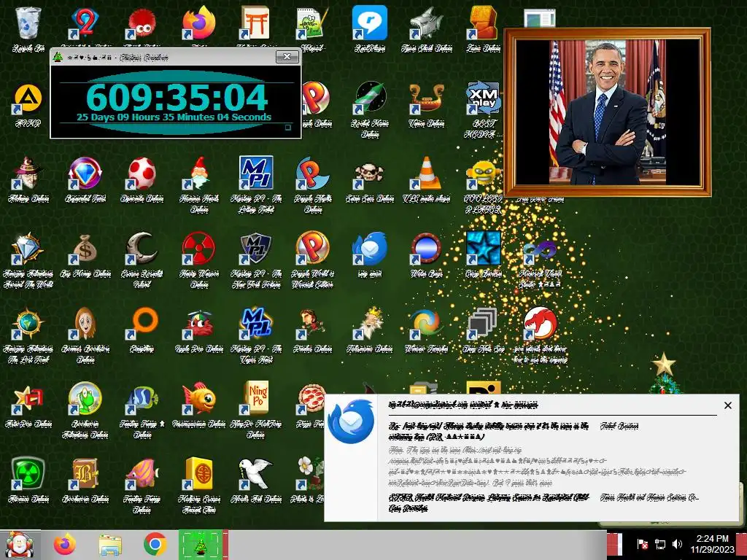Close the Christmas Countdown window
Screen dimensions: 747x560
(x=287, y=57)
